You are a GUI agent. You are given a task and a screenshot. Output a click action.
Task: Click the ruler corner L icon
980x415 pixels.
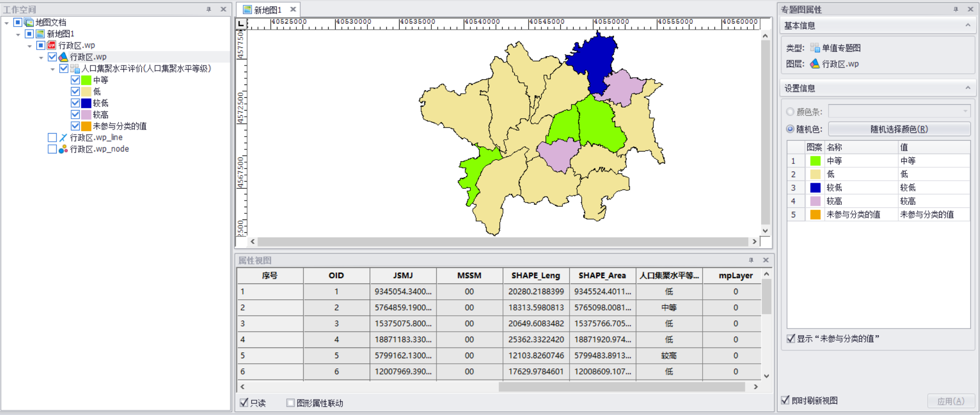[x=241, y=24]
